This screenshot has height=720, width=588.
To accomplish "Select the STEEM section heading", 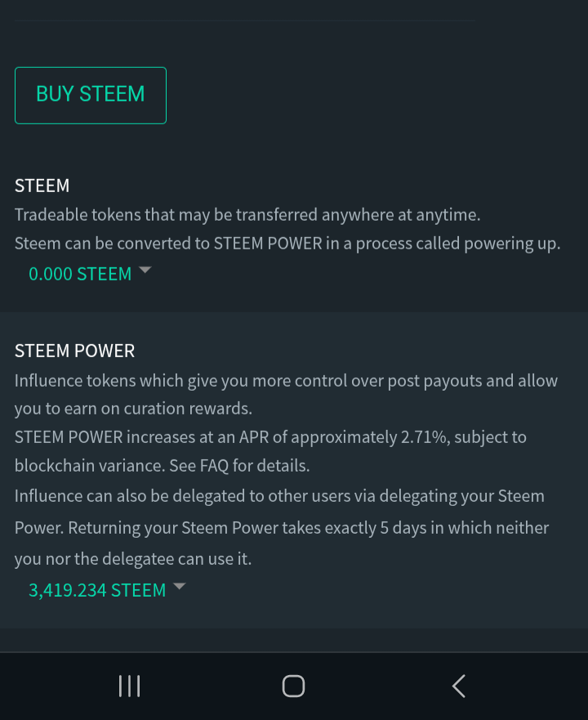I will click(42, 186).
